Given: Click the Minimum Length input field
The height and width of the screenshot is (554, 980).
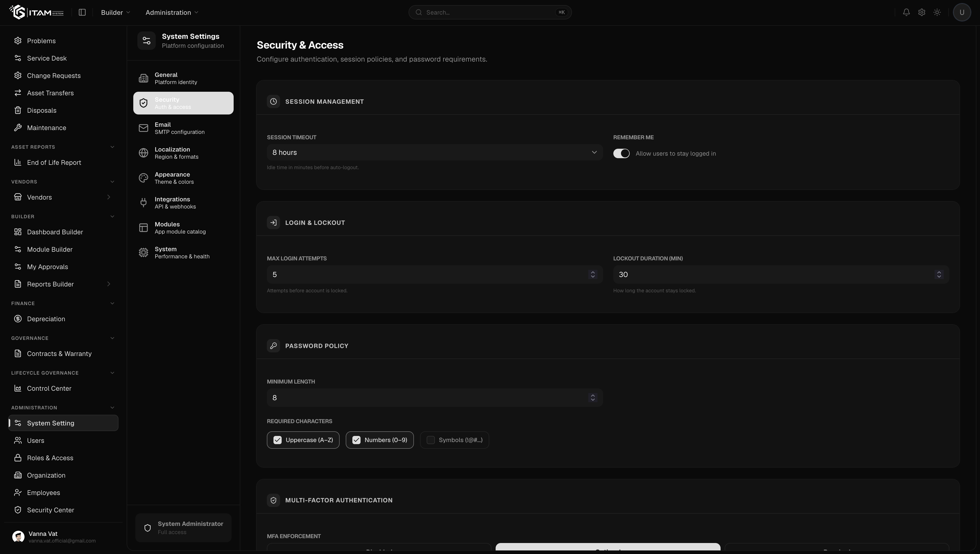Looking at the screenshot, I should [x=434, y=398].
